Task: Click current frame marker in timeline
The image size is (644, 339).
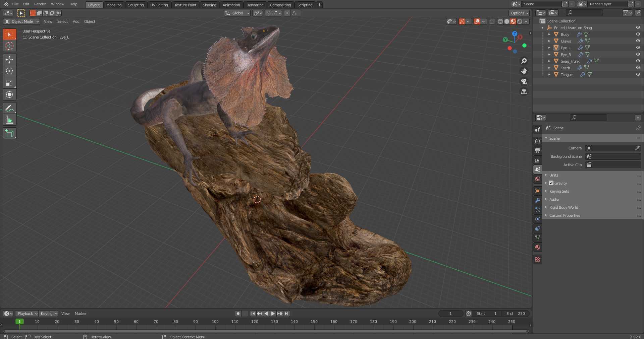Action: click(x=19, y=322)
